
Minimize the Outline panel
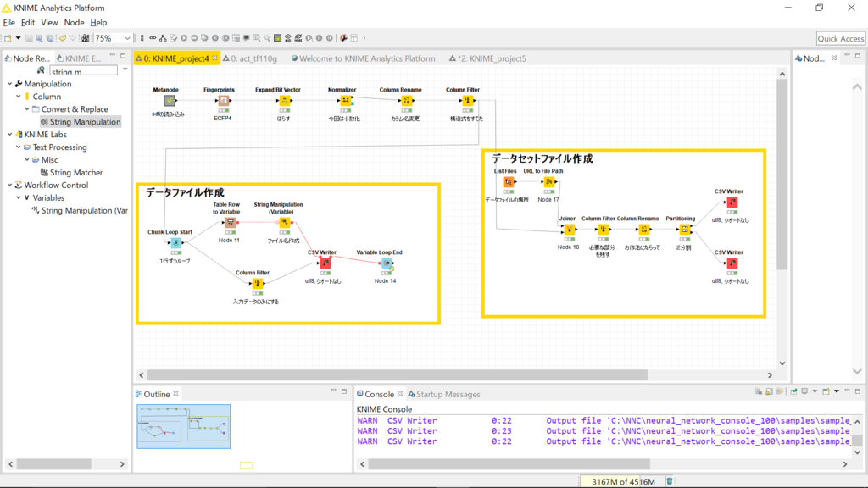(x=333, y=391)
